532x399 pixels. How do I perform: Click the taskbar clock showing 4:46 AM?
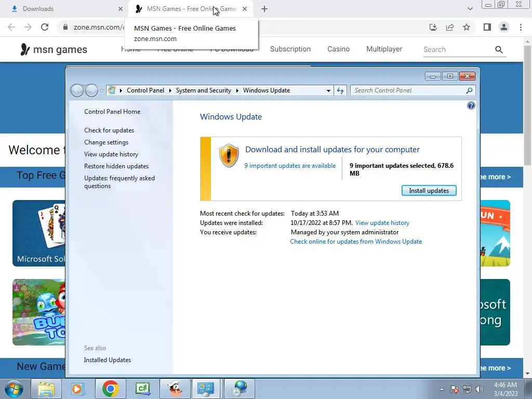[506, 389]
